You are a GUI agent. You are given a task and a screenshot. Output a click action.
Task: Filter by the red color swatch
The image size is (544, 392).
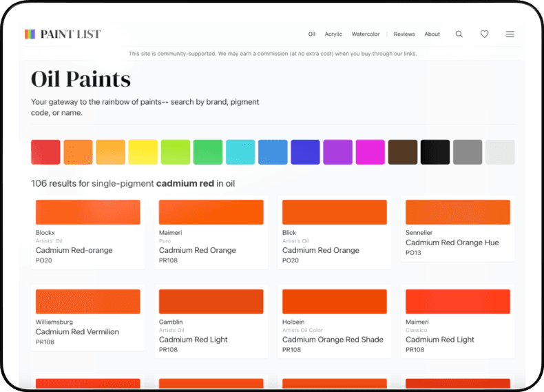[x=45, y=152]
